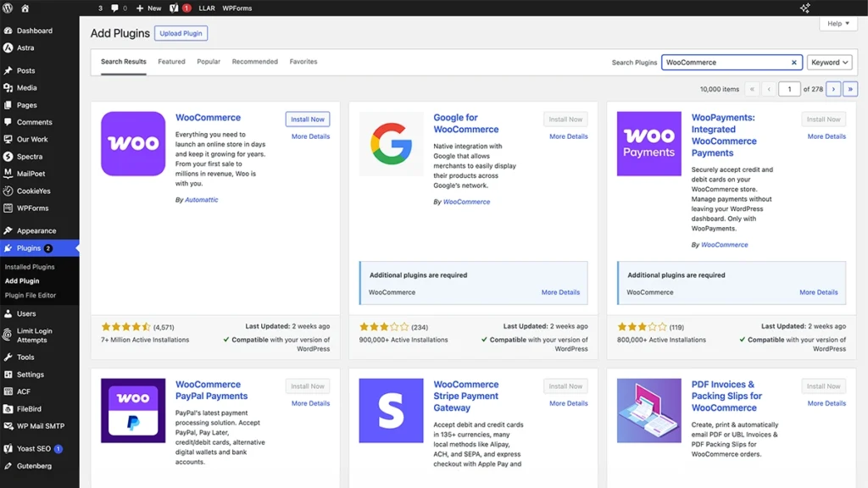This screenshot has width=868, height=488.
Task: Open Automattic author link
Action: point(202,200)
